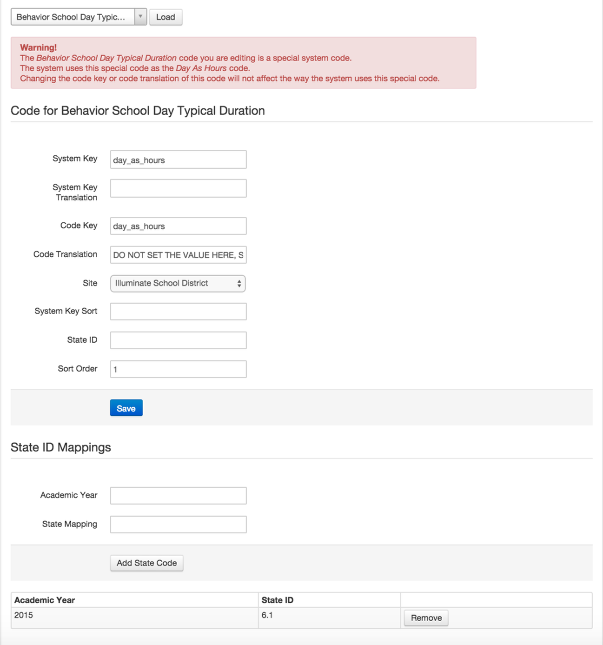Click the Sort Order field
Screen dimensions: 603x645
pos(178,369)
